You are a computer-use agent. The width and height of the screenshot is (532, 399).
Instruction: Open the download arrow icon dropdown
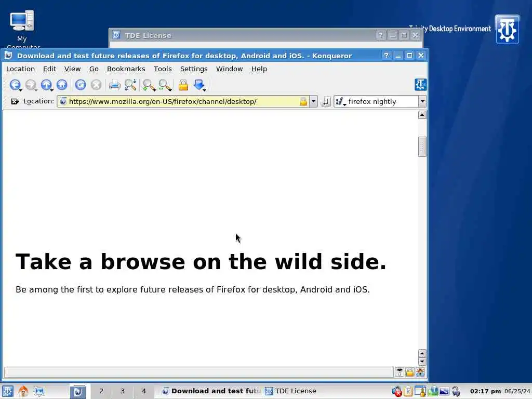click(x=205, y=90)
